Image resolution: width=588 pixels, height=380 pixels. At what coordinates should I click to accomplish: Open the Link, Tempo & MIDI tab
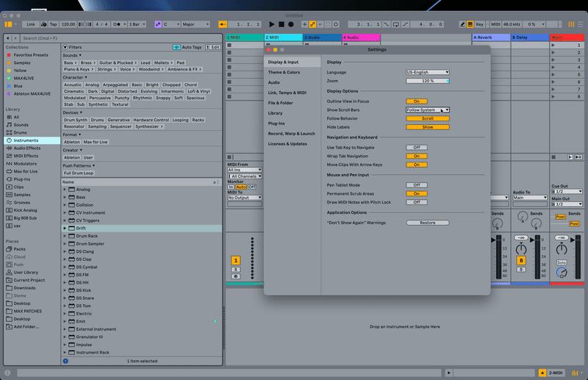coord(287,93)
